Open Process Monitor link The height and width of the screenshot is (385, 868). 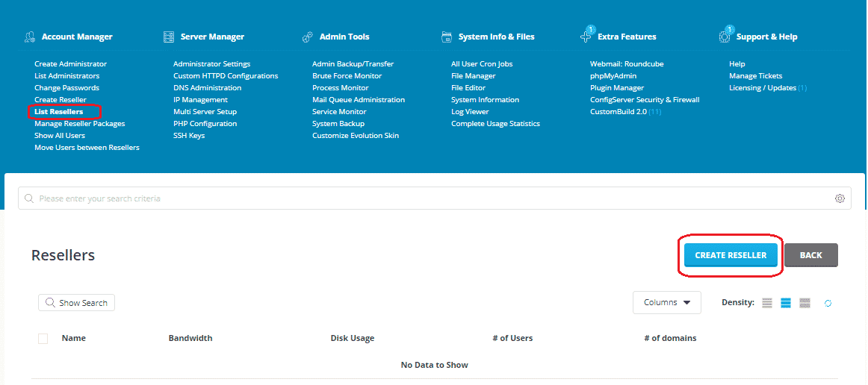340,88
